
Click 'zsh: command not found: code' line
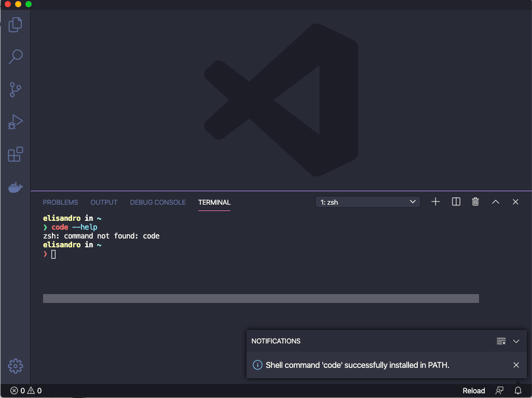tap(101, 236)
